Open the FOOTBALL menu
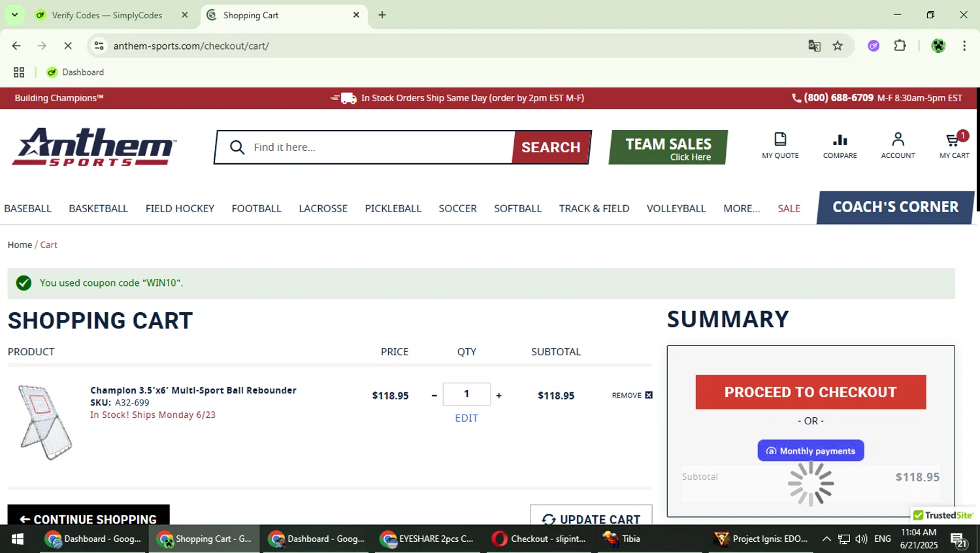 click(x=256, y=208)
